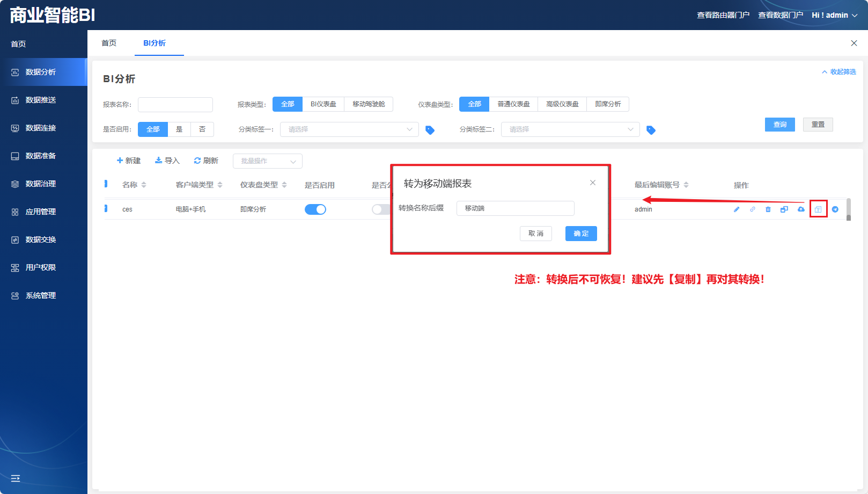Click the 应用管理 grid icon in sidebar
The height and width of the screenshot is (494, 868).
coord(15,212)
